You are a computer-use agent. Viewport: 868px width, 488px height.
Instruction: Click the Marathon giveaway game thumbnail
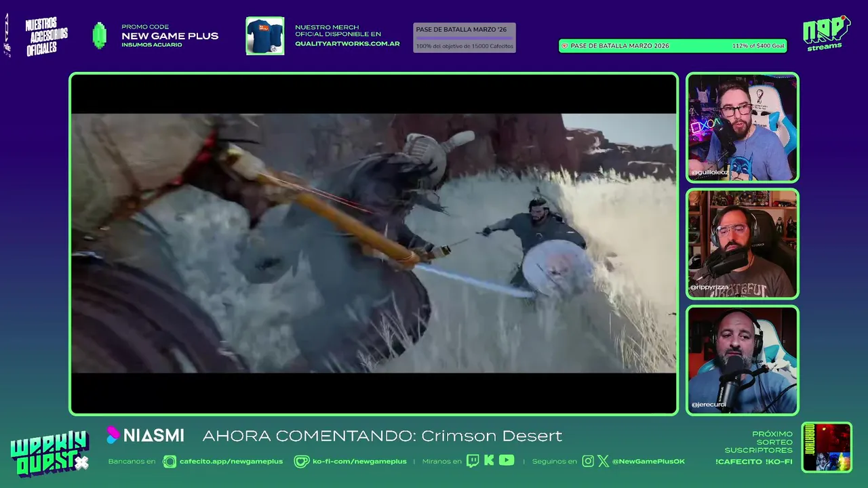[827, 447]
